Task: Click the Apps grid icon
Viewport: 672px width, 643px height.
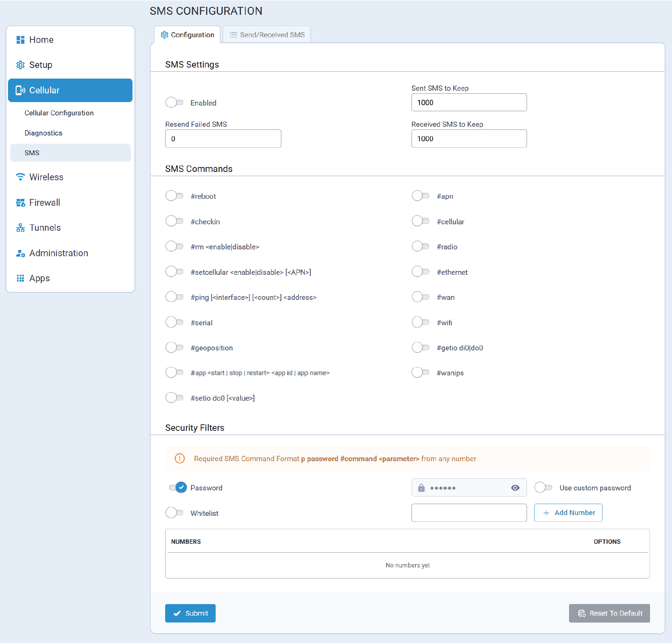Action: [x=21, y=278]
